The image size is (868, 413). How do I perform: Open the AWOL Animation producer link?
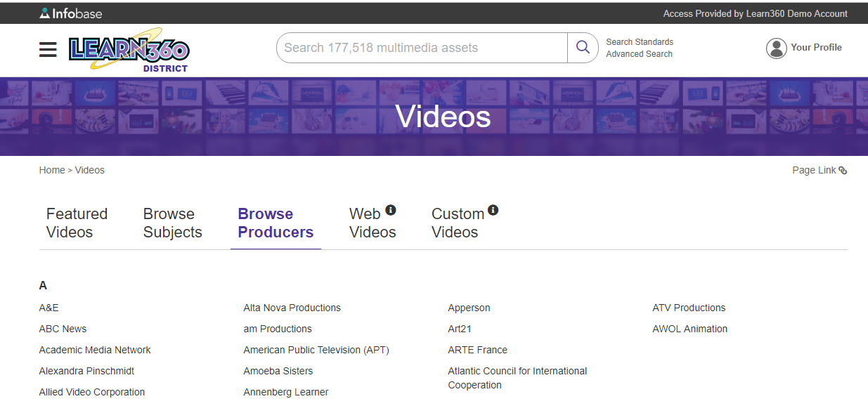click(689, 329)
